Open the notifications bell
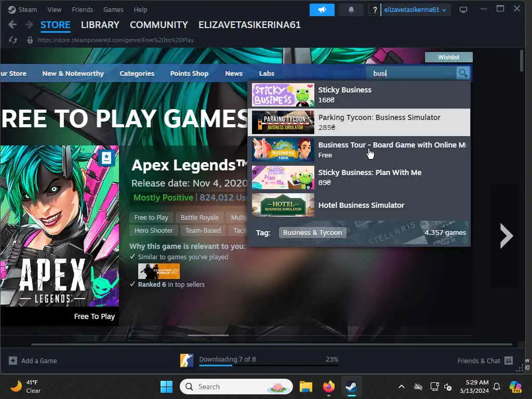Screen dimensions: 532x399 point(351,10)
